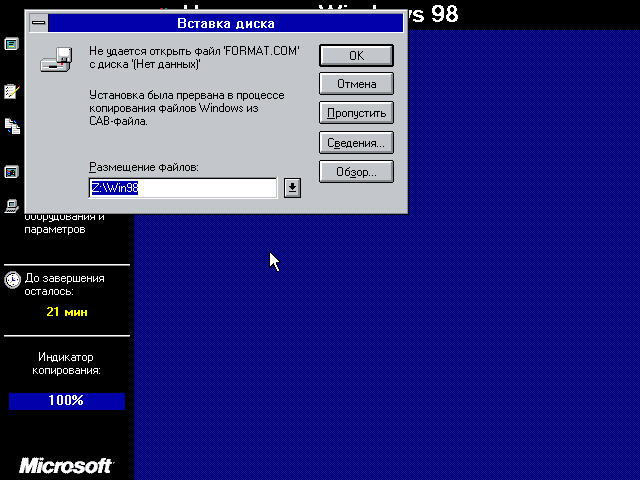640x480 pixels.
Task: Click the OK button
Action: coord(356,55)
